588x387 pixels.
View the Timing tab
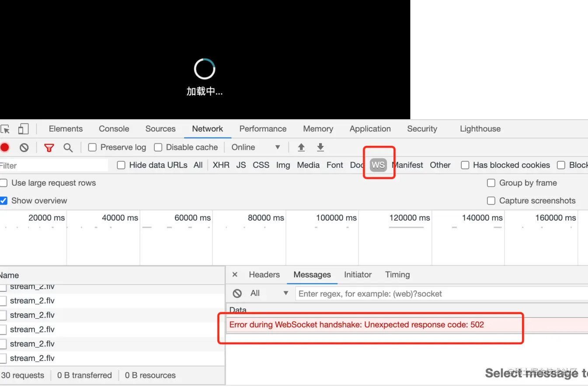click(x=397, y=275)
